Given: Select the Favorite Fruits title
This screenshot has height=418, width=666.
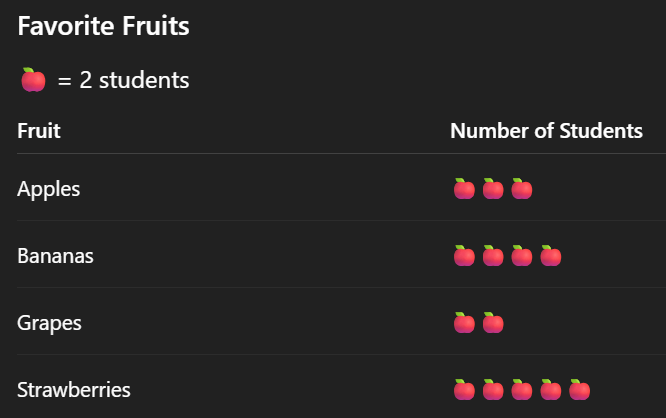Looking at the screenshot, I should (103, 27).
